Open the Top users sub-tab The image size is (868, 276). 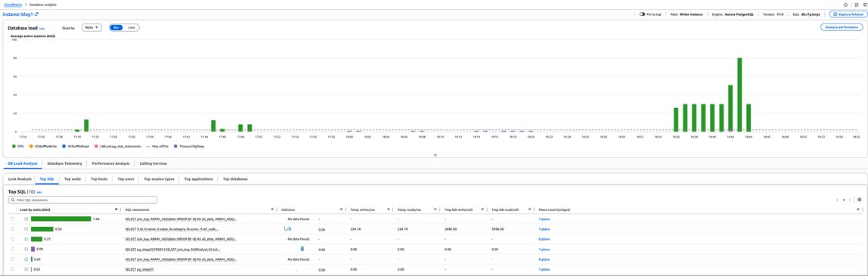[126, 179]
